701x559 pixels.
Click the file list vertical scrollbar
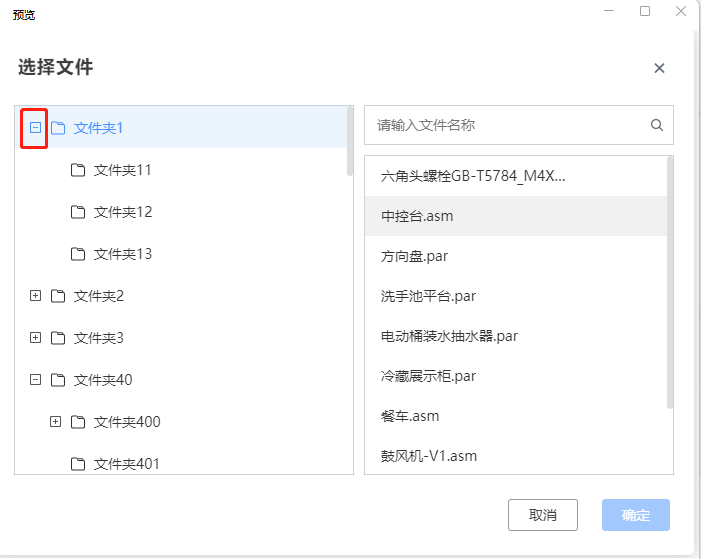(x=670, y=283)
